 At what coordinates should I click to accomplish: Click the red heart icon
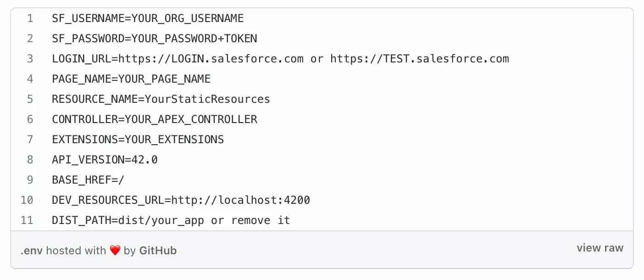(x=115, y=251)
